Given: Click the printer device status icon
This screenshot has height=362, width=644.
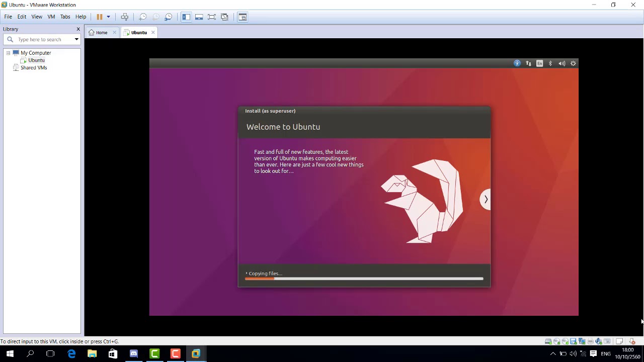Looking at the screenshot, I should coord(590,341).
